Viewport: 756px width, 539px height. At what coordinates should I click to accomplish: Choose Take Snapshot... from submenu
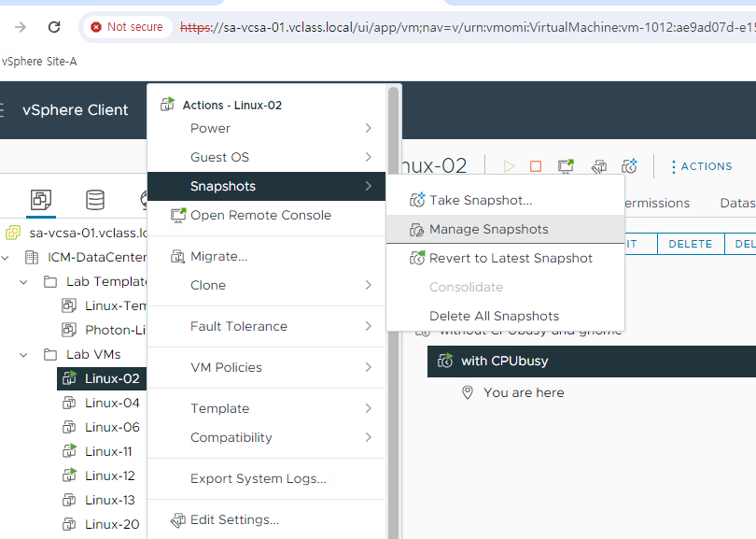(x=505, y=200)
